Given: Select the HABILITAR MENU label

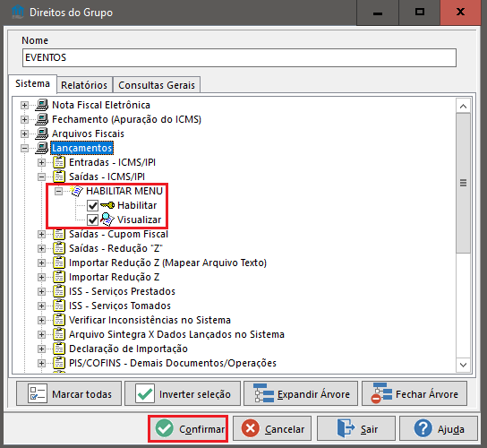Looking at the screenshot, I should pyautogui.click(x=124, y=191).
